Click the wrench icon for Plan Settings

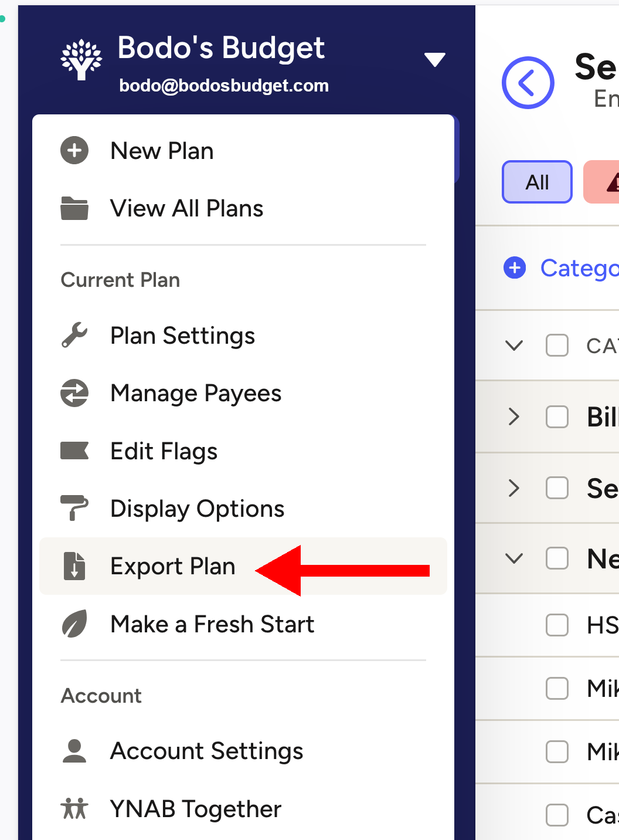click(74, 336)
